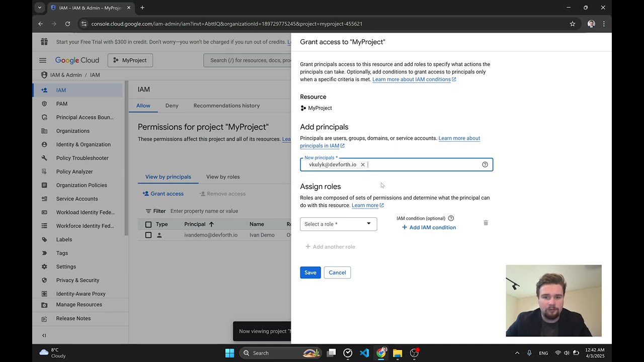Click the Grant access button
The width and height of the screenshot is (644, 362).
tap(163, 194)
